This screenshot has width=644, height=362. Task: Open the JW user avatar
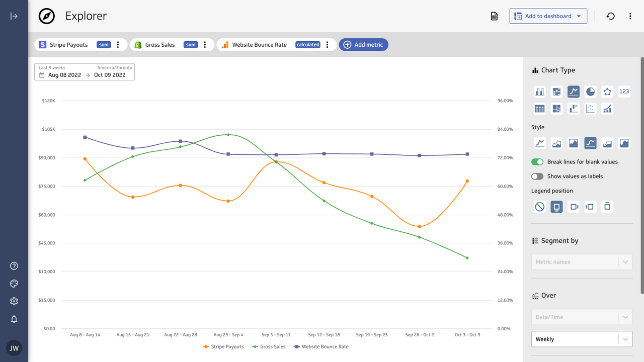point(14,348)
